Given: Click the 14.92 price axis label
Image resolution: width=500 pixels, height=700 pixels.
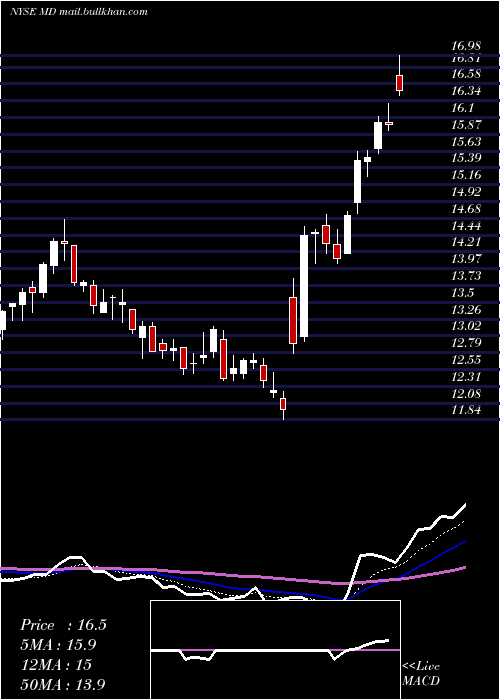Looking at the screenshot, I should pyautogui.click(x=466, y=192).
